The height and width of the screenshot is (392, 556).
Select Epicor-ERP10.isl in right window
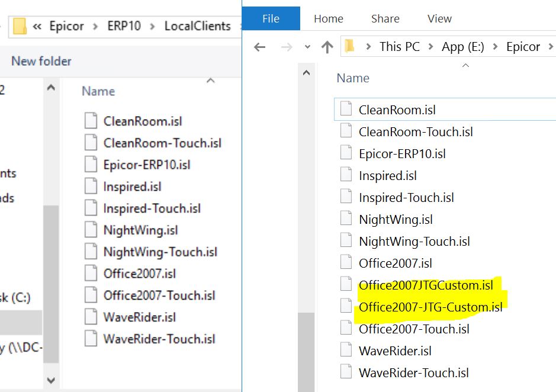402,154
